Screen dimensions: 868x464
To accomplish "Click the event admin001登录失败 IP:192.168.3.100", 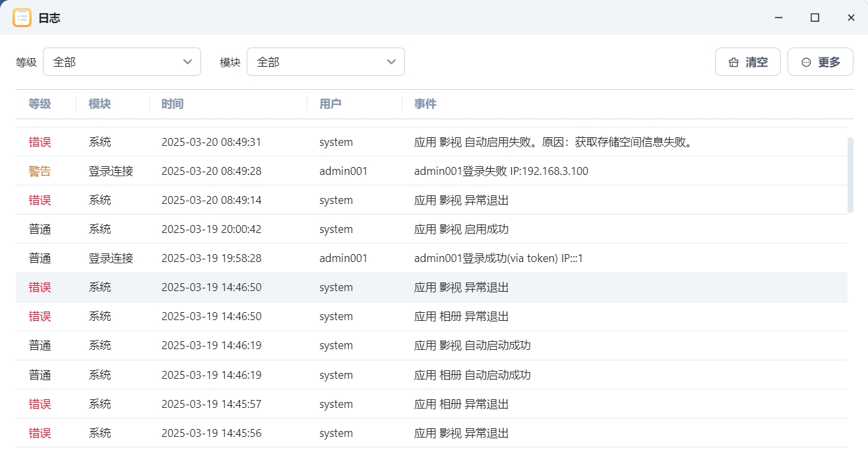I will coord(501,171).
